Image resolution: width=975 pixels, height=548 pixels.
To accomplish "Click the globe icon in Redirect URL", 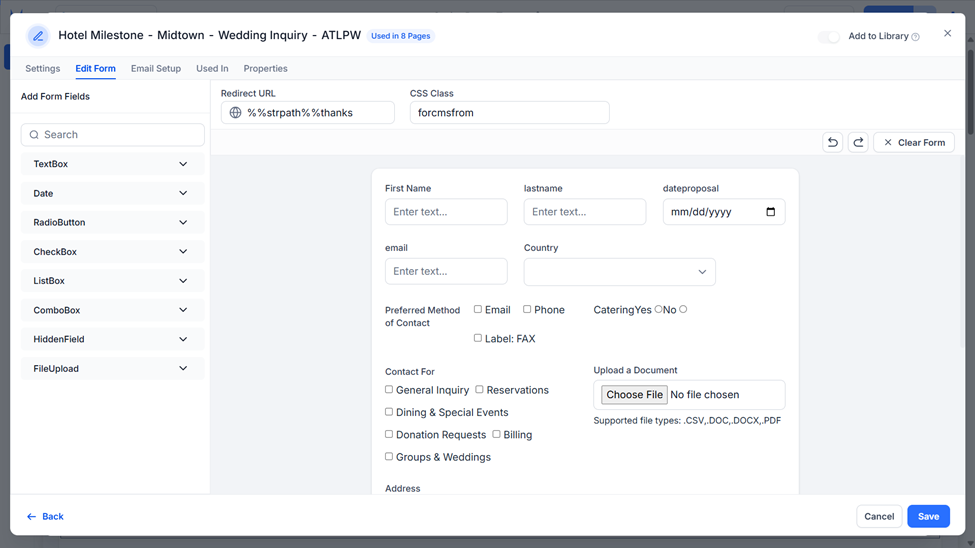I will [x=236, y=113].
